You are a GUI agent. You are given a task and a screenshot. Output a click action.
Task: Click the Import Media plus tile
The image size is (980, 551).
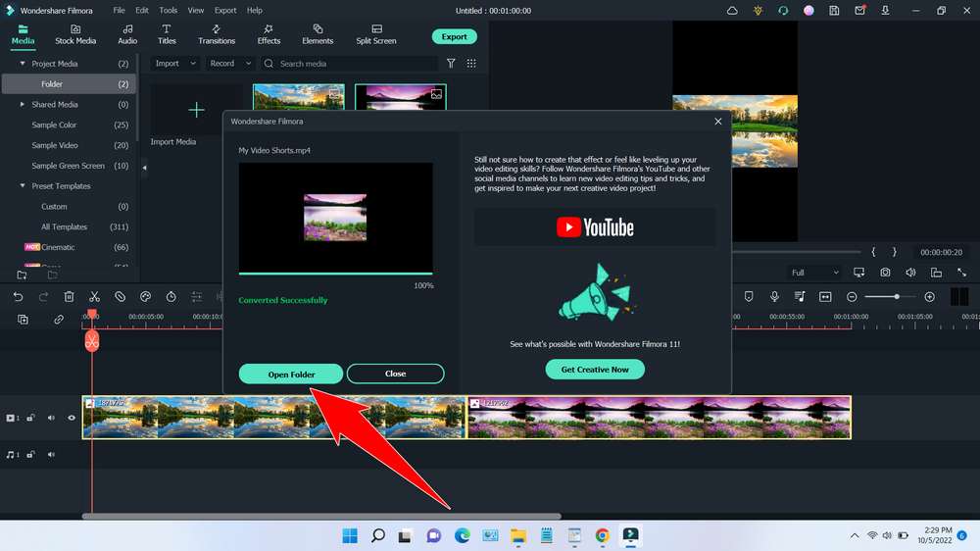coord(196,111)
